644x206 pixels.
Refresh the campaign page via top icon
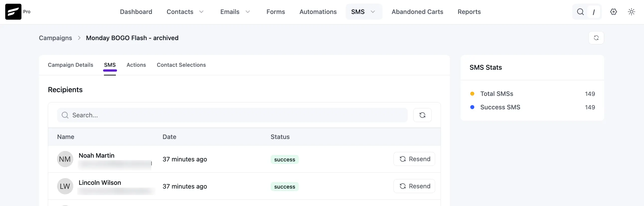point(596,38)
